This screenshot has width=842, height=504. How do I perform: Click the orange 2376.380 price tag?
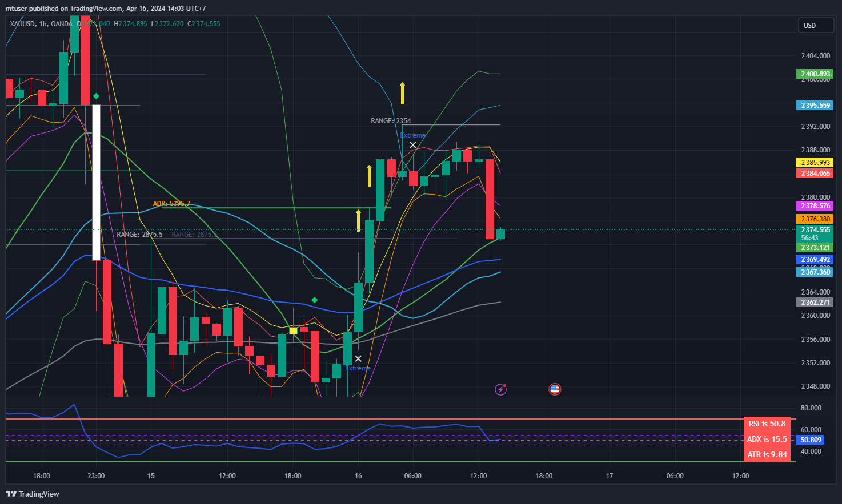pyautogui.click(x=815, y=219)
